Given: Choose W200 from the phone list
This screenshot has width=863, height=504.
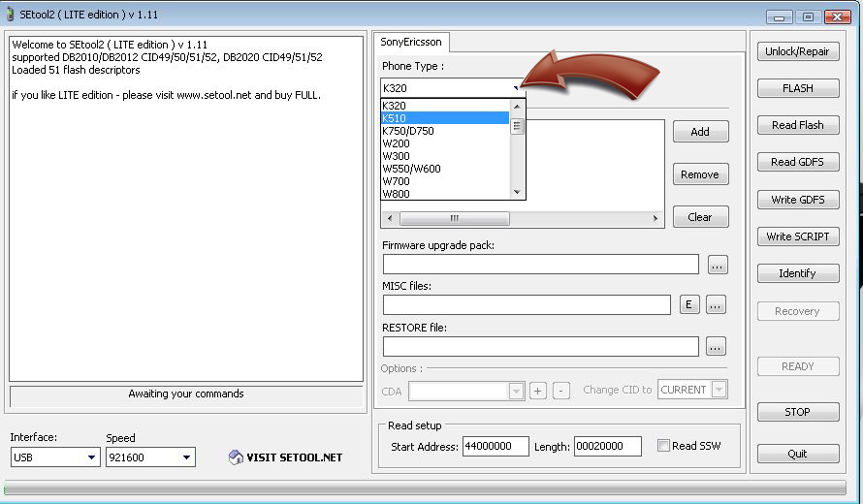Looking at the screenshot, I should coord(445,143).
